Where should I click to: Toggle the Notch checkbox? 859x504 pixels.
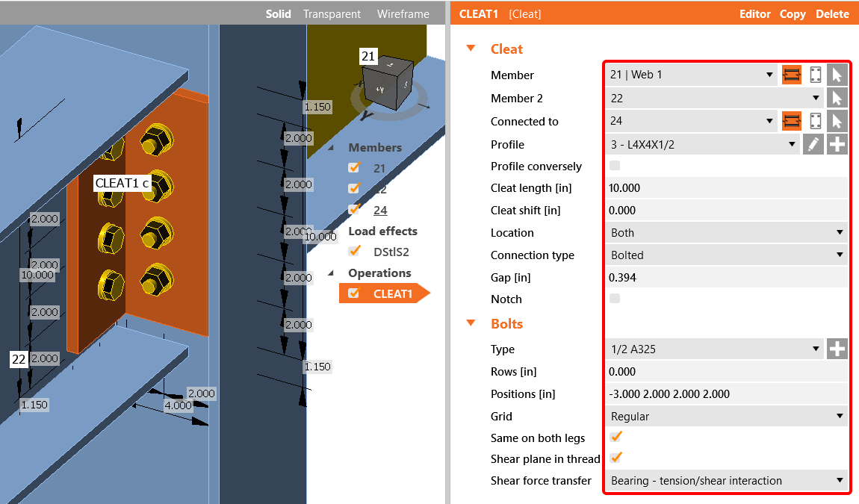(615, 299)
